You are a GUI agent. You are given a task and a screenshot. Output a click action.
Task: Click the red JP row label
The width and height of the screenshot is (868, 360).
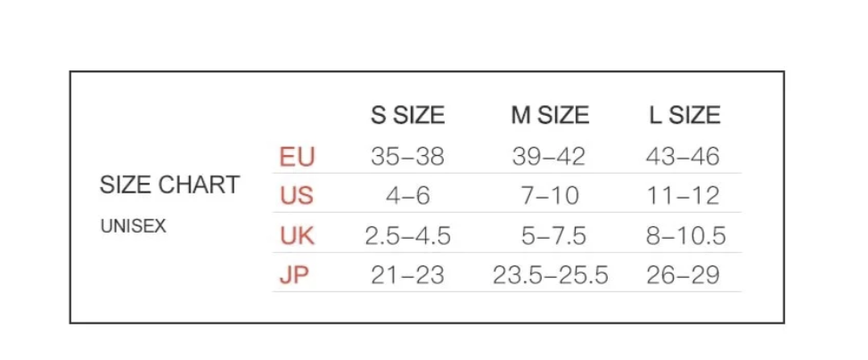pos(294,274)
